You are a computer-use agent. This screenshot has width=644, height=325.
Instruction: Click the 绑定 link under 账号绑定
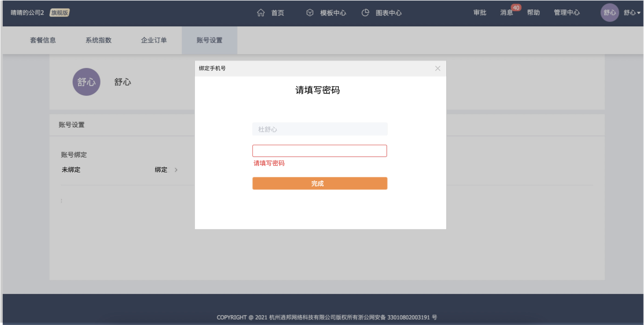pyautogui.click(x=161, y=170)
